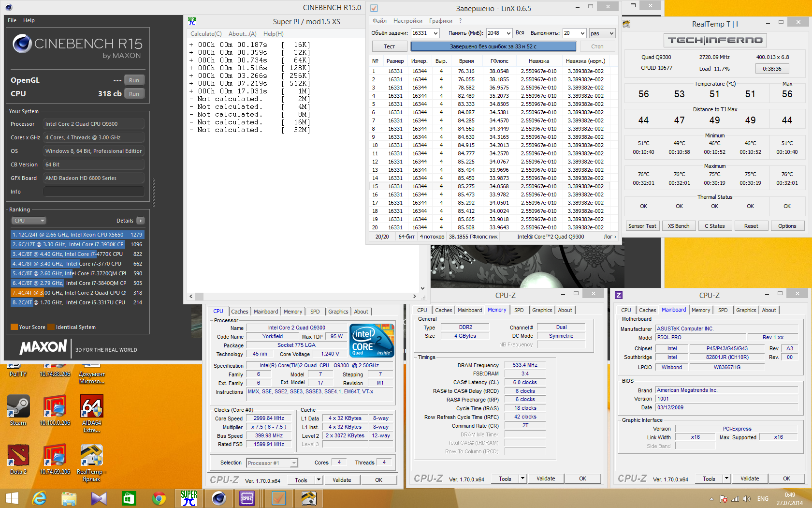
Task: Open the Calculate(C) menu in Super PI
Action: [x=206, y=34]
